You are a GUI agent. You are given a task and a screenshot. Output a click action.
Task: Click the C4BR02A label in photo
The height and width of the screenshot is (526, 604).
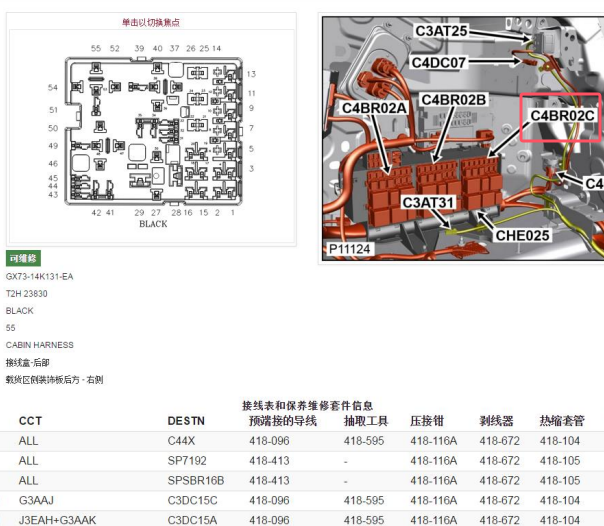click(374, 108)
